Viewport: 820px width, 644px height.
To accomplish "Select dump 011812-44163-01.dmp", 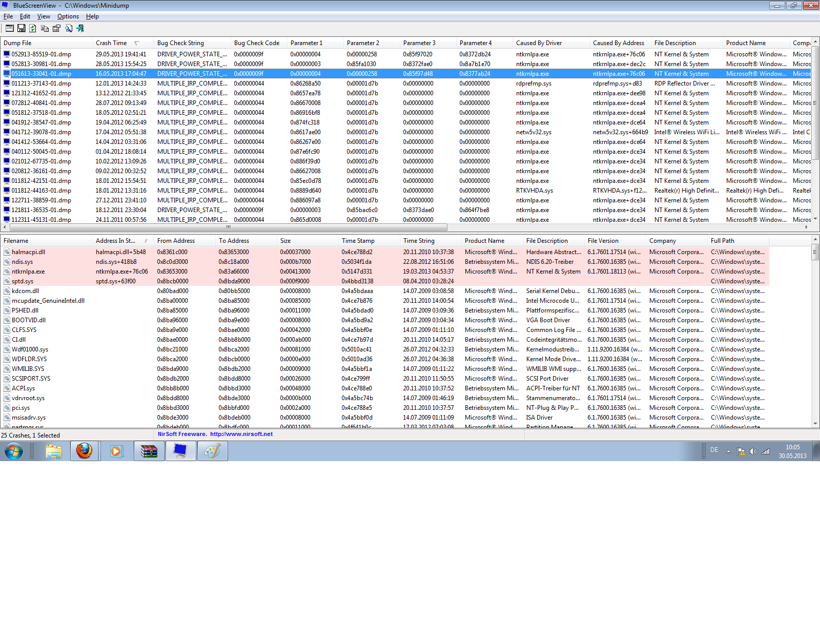I will [x=42, y=191].
